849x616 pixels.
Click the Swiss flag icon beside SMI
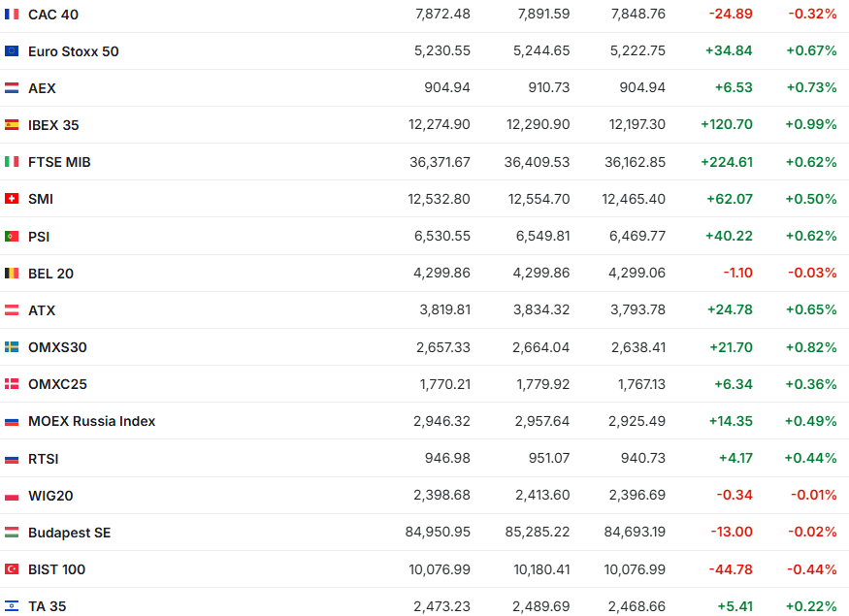point(12,199)
